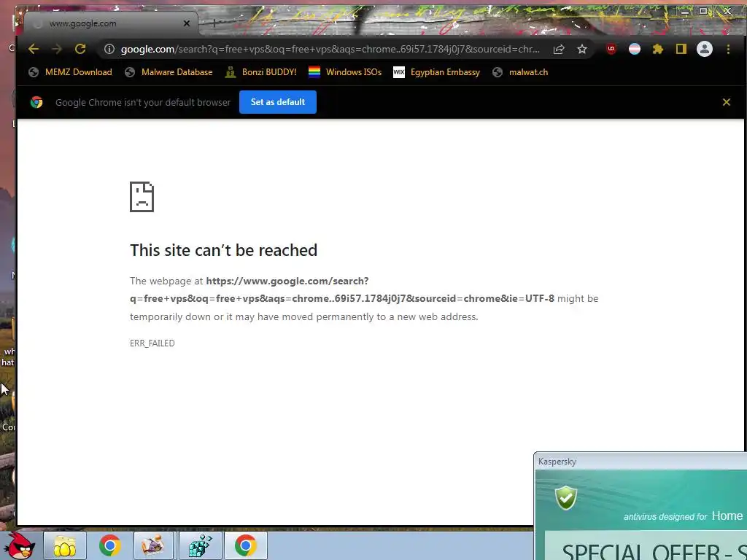Maximize the Chrome window
Screen dimensions: 747x560
(x=703, y=11)
